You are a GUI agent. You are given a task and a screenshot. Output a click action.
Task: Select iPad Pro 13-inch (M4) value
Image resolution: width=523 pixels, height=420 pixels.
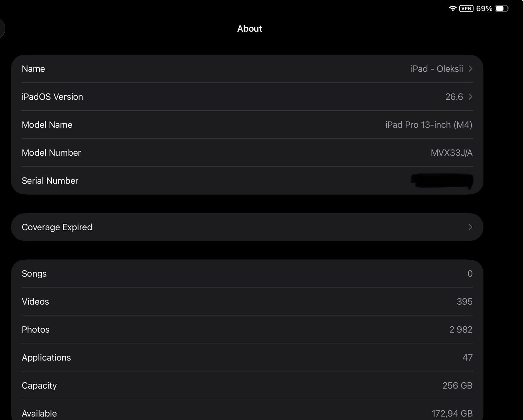tap(429, 125)
